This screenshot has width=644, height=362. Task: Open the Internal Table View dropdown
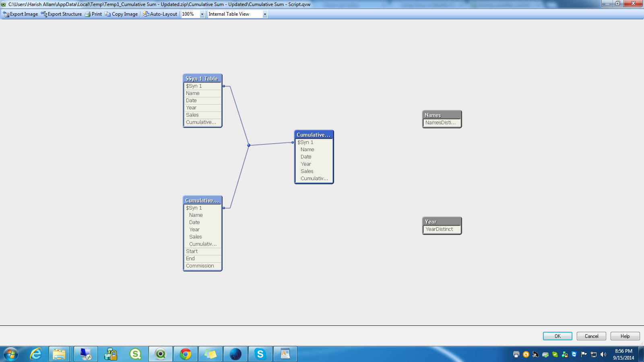point(265,14)
